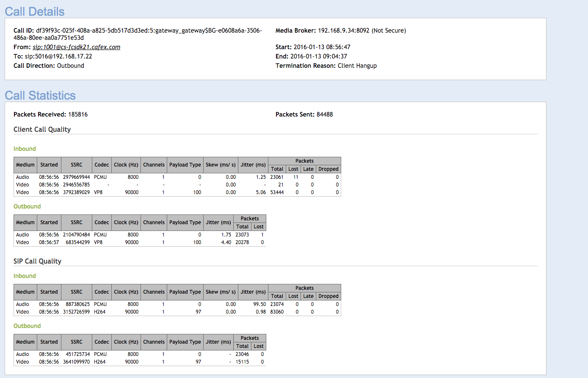Select SSRC value 3641099970
This screenshot has height=378, width=588.
coord(77,362)
